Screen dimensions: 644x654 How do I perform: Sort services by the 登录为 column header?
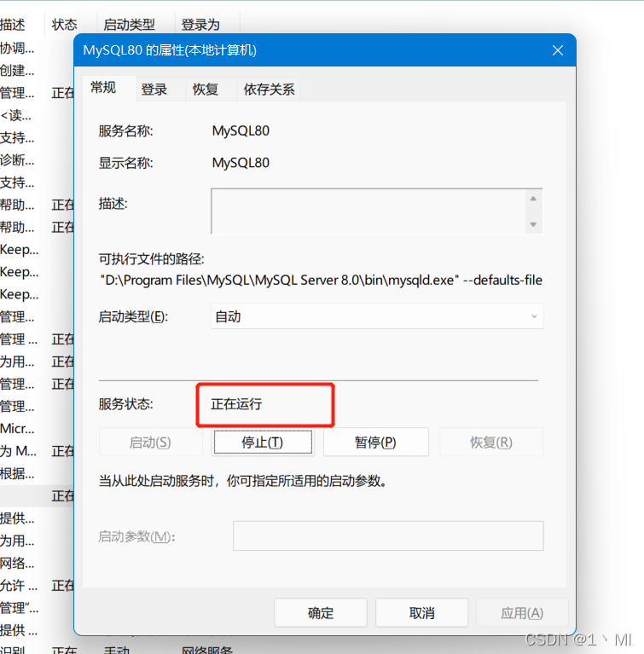tap(200, 25)
